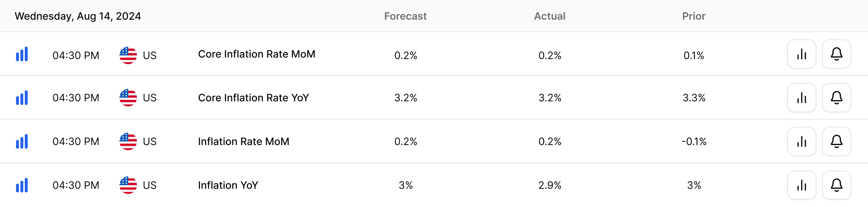Set alert bell for Inflation YoY
The width and height of the screenshot is (868, 207).
(836, 185)
